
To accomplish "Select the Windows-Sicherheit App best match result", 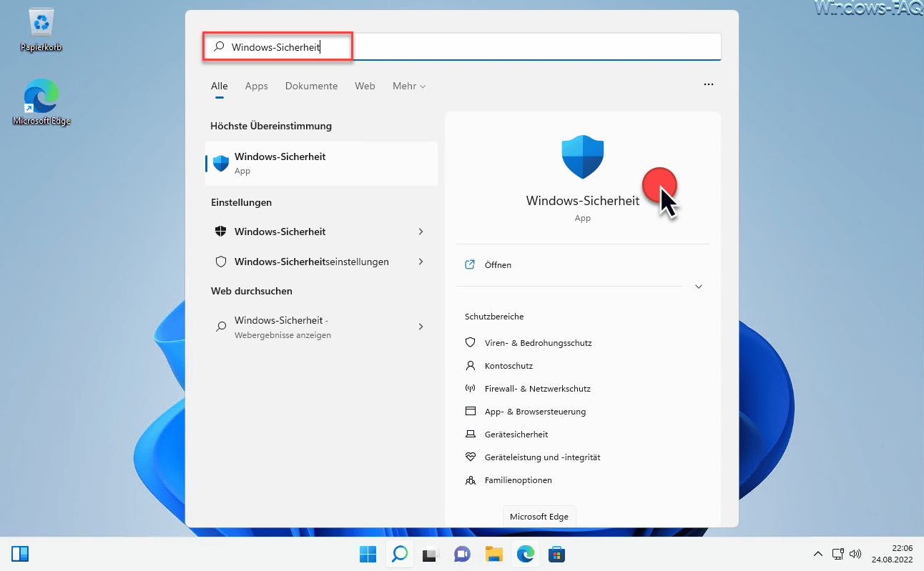I will (x=321, y=164).
